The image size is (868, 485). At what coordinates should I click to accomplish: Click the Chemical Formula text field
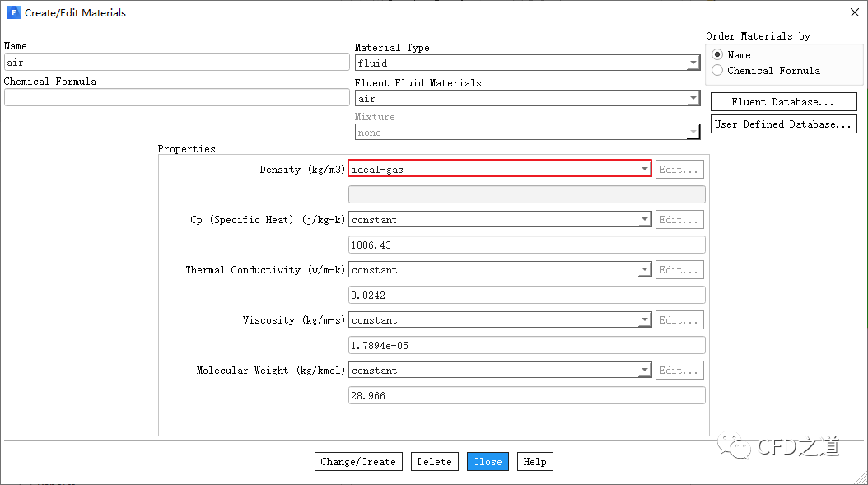coord(177,97)
